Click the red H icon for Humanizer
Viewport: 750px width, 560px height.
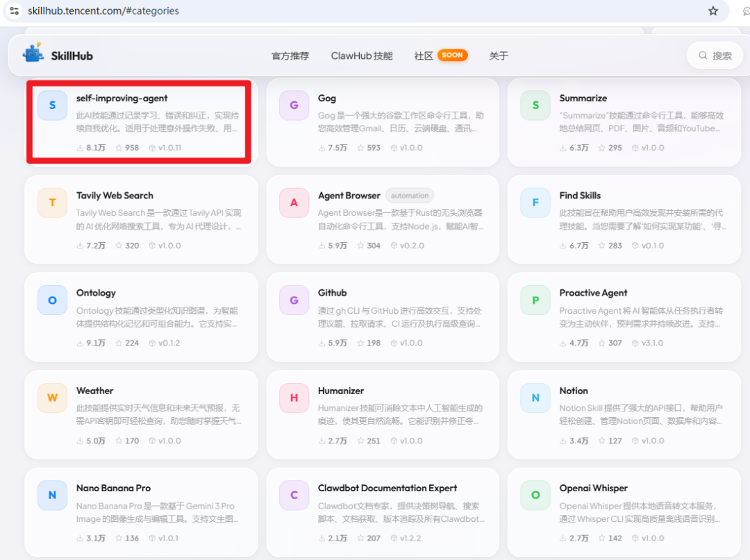point(294,398)
